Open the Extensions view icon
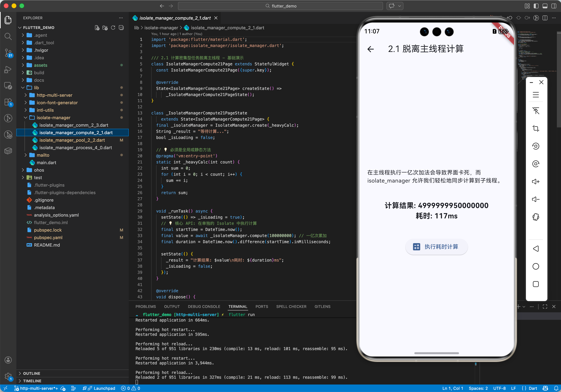This screenshot has width=561, height=392. point(8,102)
